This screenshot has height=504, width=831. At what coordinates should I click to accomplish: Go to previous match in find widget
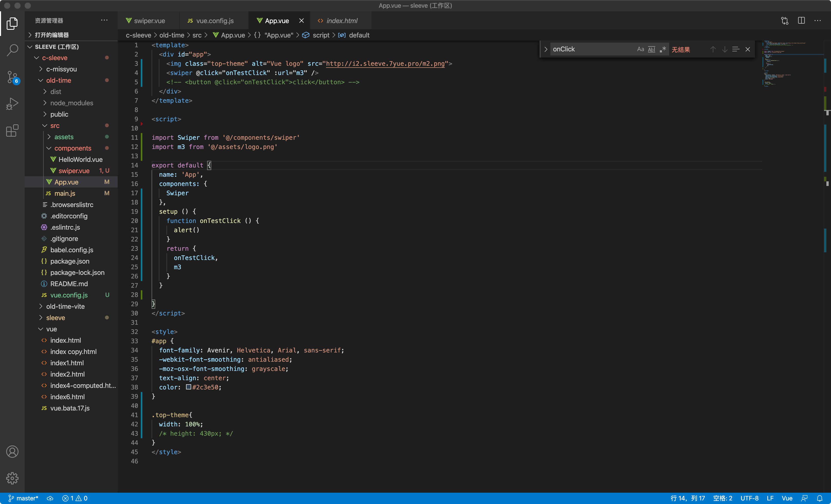[x=713, y=49]
